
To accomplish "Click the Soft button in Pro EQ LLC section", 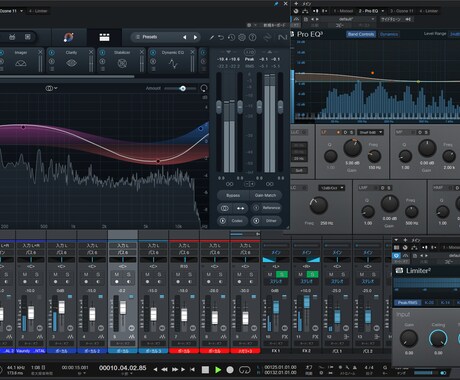I will (299, 171).
